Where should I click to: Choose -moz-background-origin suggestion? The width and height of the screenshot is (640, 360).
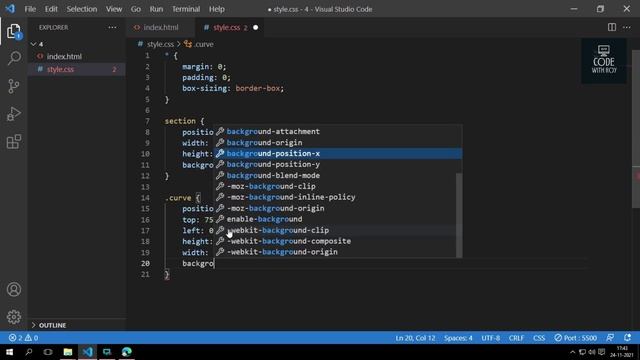point(338,208)
